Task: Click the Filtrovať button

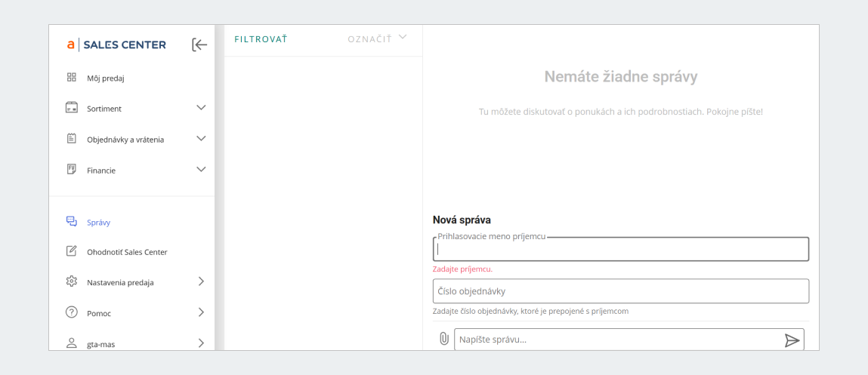Action: pos(261,38)
